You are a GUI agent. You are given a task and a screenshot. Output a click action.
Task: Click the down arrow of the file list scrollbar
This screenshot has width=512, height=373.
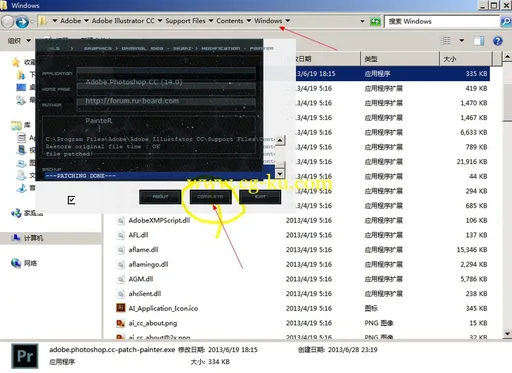[x=507, y=333]
